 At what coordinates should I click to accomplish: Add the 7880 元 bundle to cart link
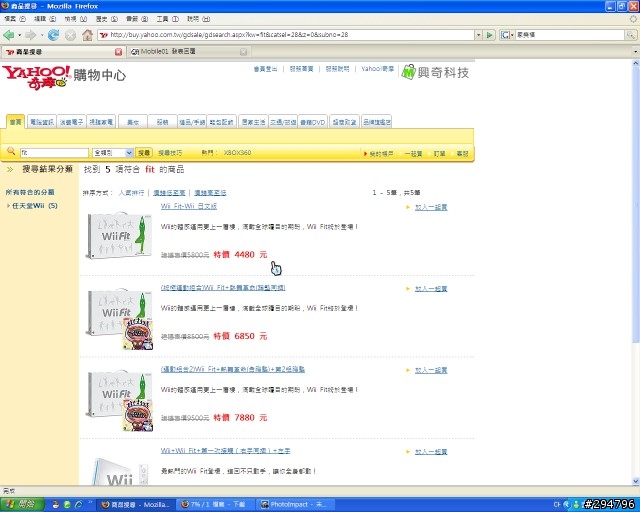click(431, 370)
